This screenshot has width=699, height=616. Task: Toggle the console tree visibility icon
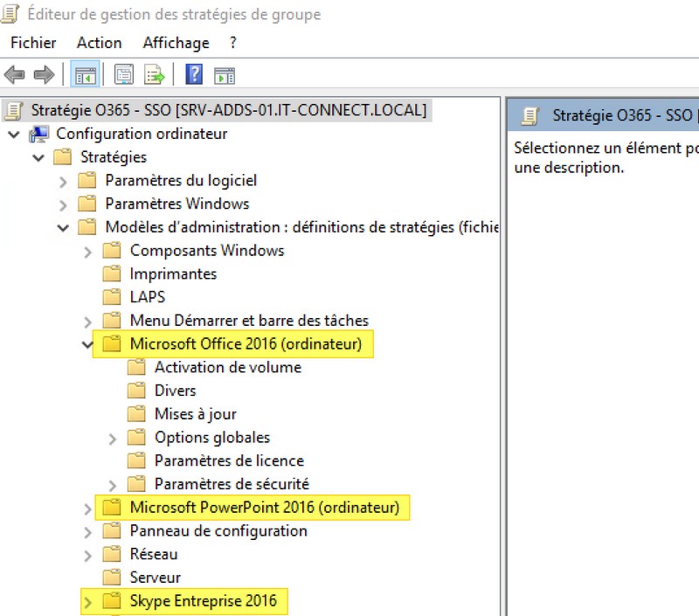(85, 74)
